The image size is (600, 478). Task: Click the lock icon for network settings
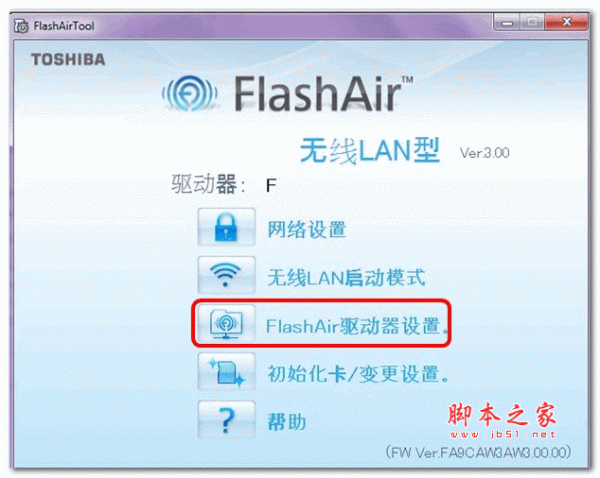226,227
